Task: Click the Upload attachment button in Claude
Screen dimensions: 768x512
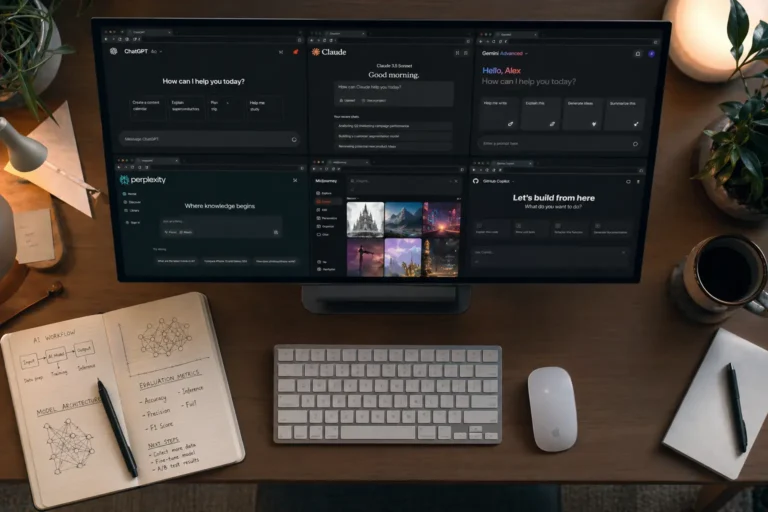Action: point(347,100)
